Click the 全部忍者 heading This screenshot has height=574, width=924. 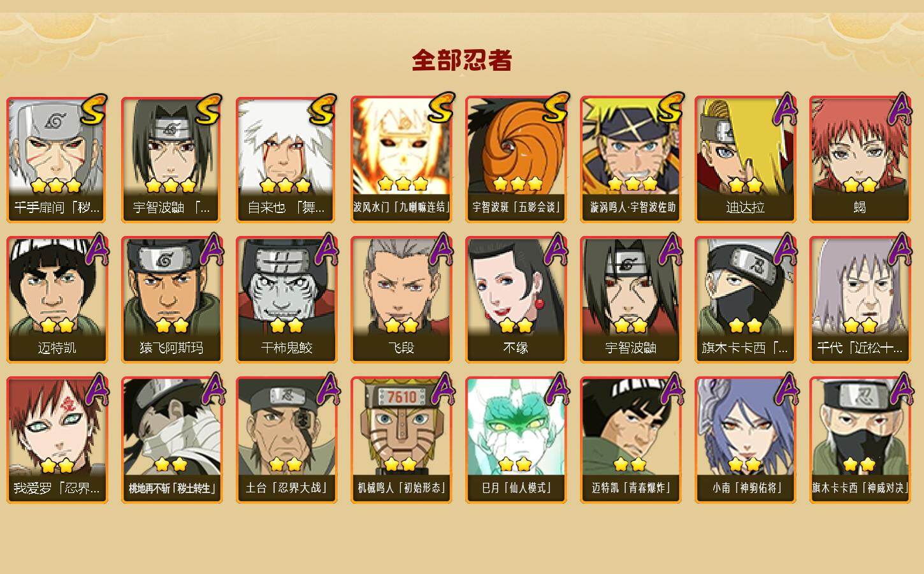(462, 60)
